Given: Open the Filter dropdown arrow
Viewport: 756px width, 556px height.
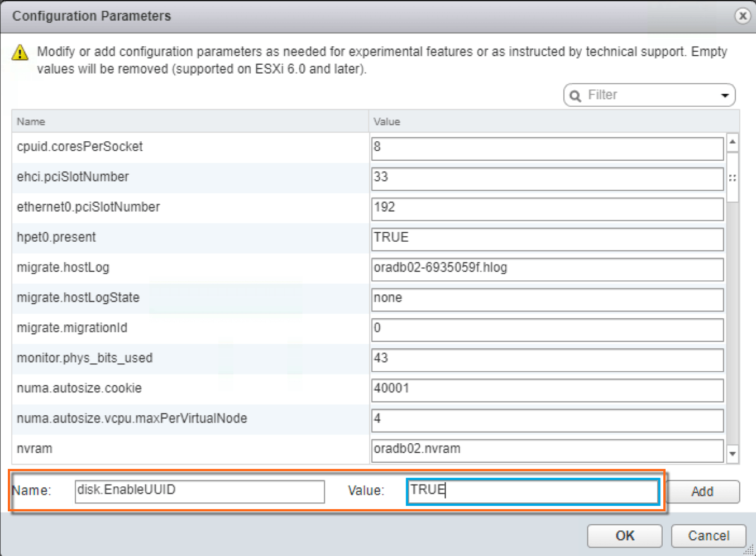Looking at the screenshot, I should tap(725, 95).
